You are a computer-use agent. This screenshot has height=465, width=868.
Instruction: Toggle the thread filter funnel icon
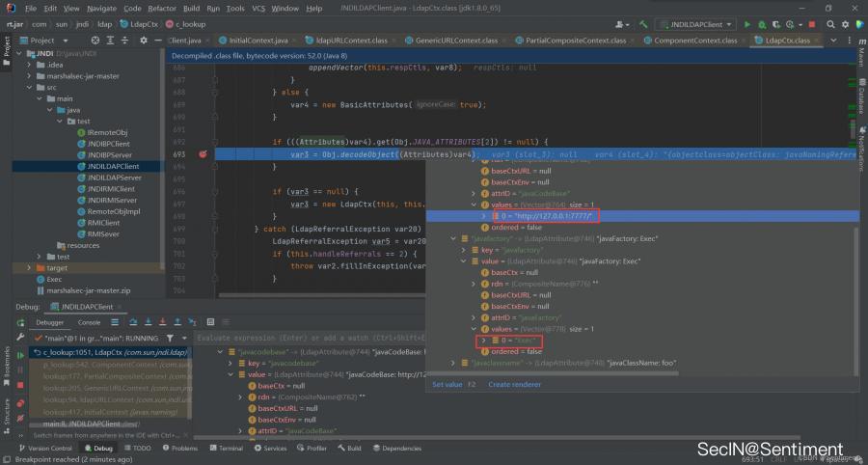171,339
